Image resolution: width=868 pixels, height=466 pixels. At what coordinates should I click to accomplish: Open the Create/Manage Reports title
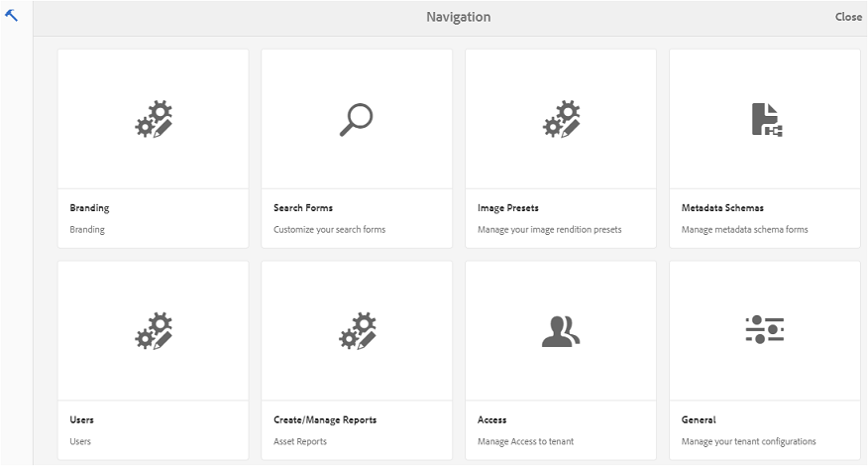pos(325,419)
